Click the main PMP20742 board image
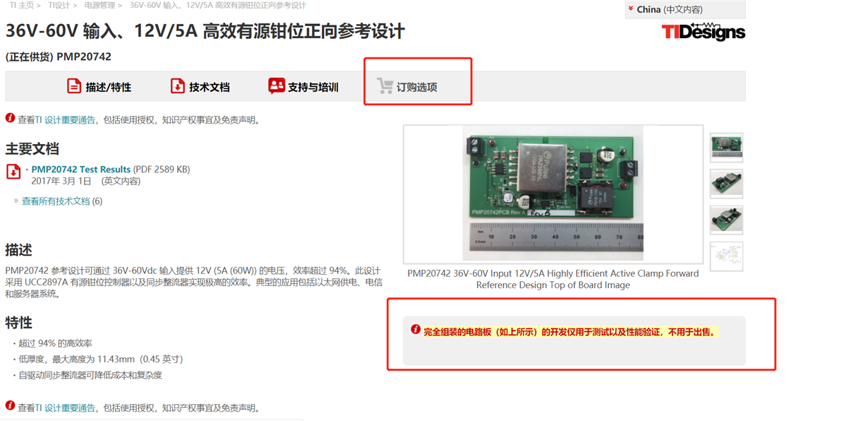This screenshot has height=421, width=868. (553, 194)
